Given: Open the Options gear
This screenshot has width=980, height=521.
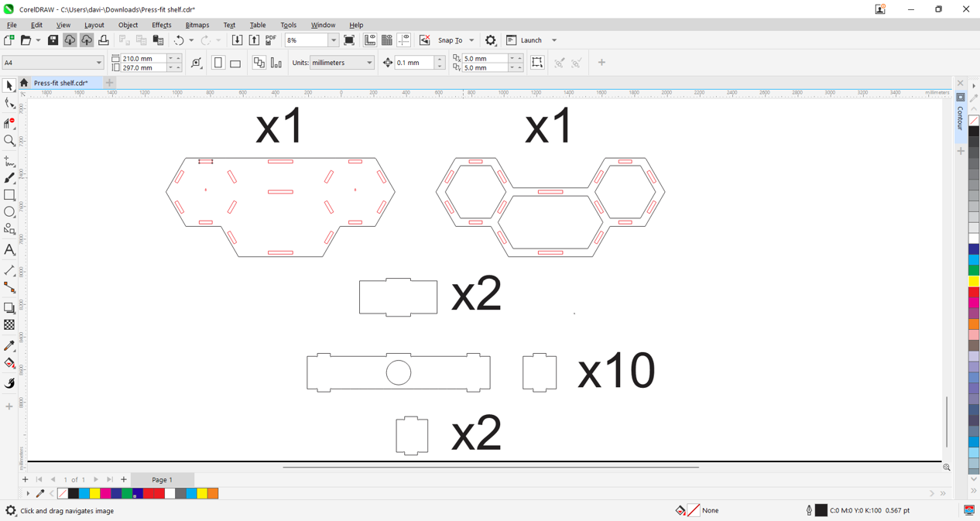Looking at the screenshot, I should coord(491,40).
